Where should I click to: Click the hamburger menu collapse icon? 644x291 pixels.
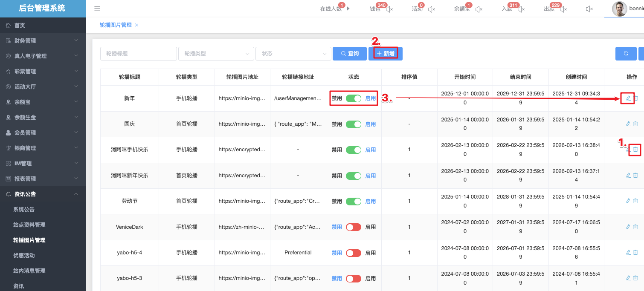(x=97, y=9)
